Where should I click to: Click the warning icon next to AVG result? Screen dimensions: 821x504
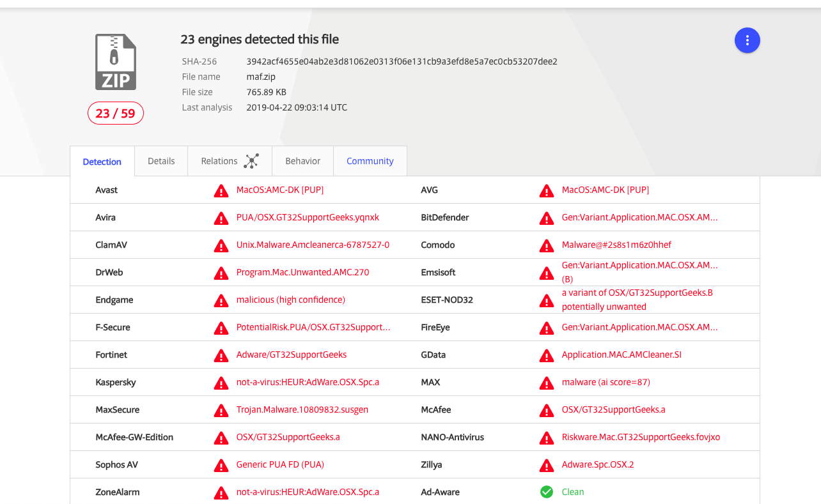[547, 190]
